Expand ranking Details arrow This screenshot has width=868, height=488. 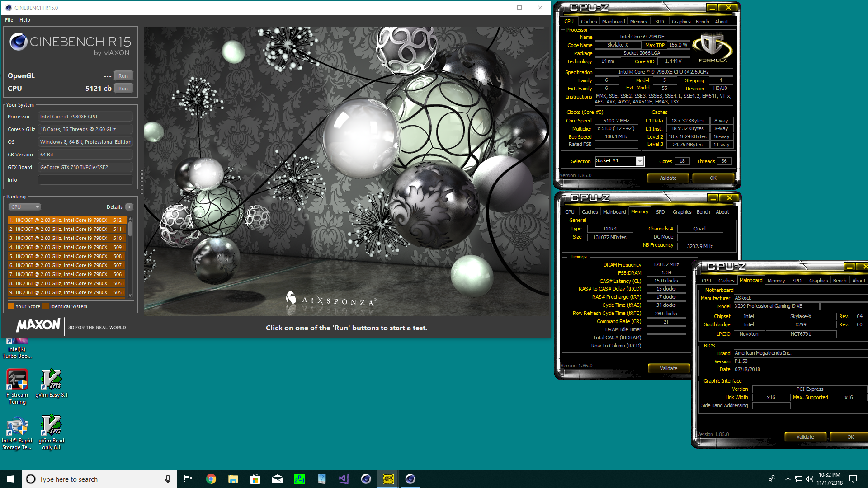tap(129, 207)
